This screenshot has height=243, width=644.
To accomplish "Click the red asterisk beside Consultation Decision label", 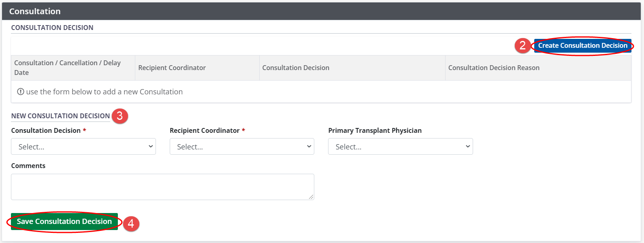I will pos(84,130).
